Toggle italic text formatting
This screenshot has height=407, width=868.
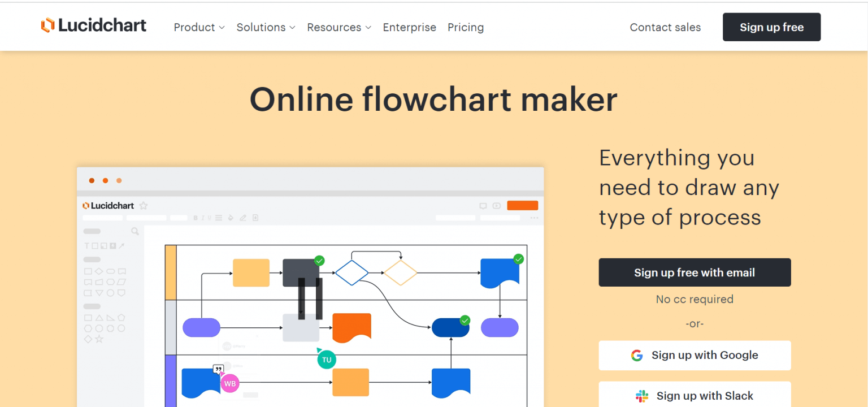[x=203, y=218]
